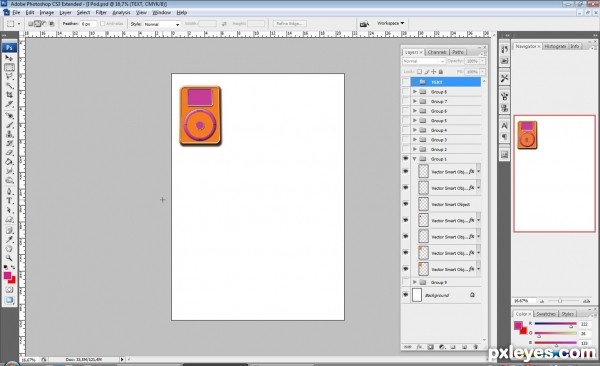Switch to the Histogram tab
The image size is (600, 366).
tap(555, 46)
